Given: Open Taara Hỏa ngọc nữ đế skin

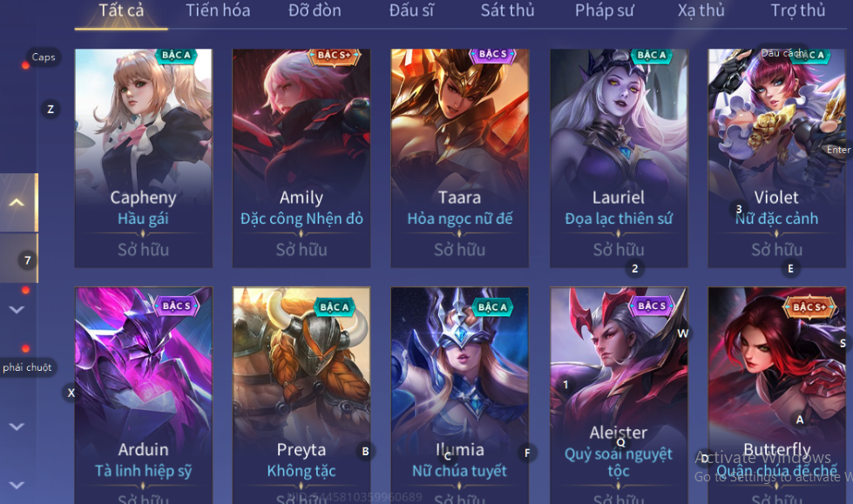Looking at the screenshot, I should point(460,158).
